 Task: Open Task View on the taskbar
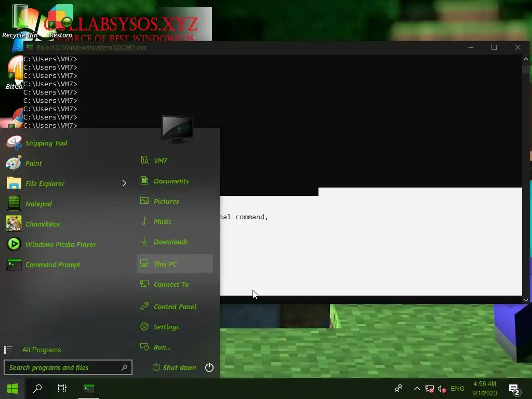[62, 389]
